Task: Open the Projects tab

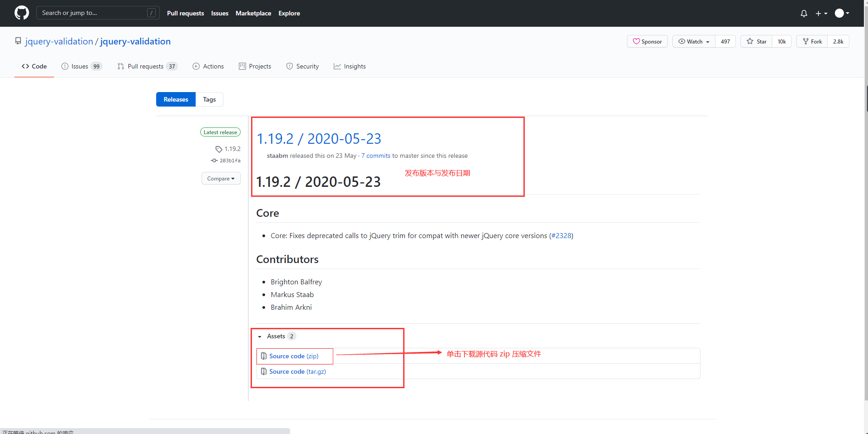Action: tap(255, 66)
